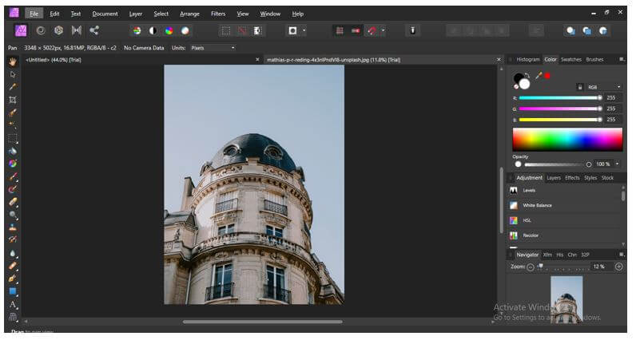Image resolution: width=644 pixels, height=340 pixels.
Task: Open the RGB colour model dropdown
Action: pyautogui.click(x=604, y=87)
